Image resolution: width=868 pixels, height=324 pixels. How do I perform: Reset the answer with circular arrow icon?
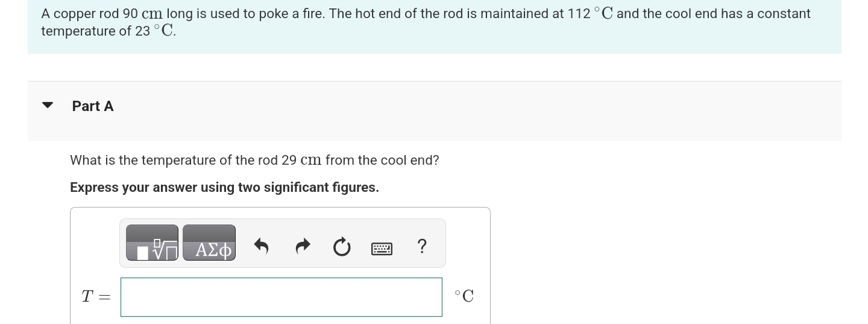click(342, 247)
